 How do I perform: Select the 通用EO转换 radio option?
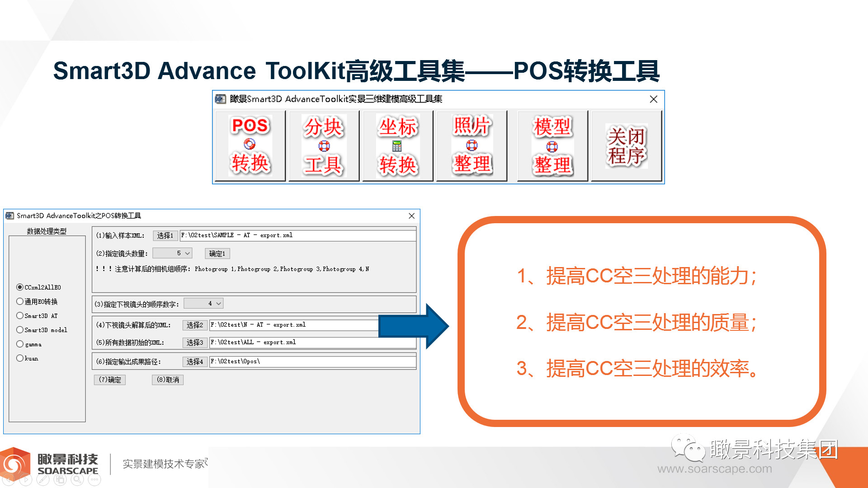37,301
